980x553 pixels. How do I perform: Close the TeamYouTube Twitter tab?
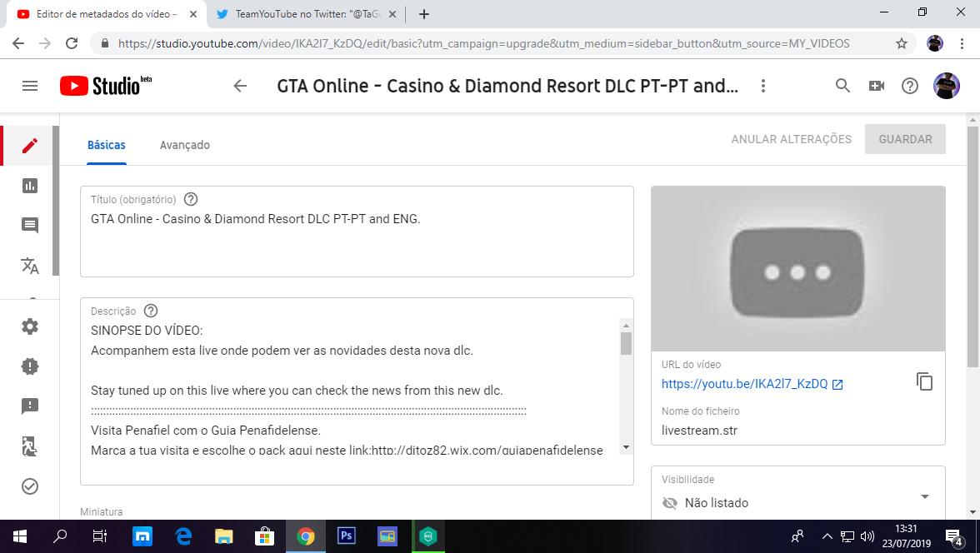tap(392, 14)
